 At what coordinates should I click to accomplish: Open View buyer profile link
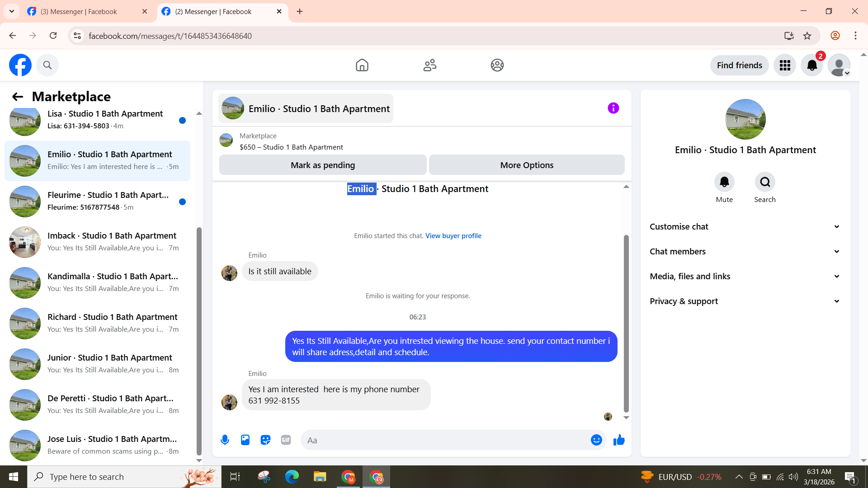[x=453, y=236]
